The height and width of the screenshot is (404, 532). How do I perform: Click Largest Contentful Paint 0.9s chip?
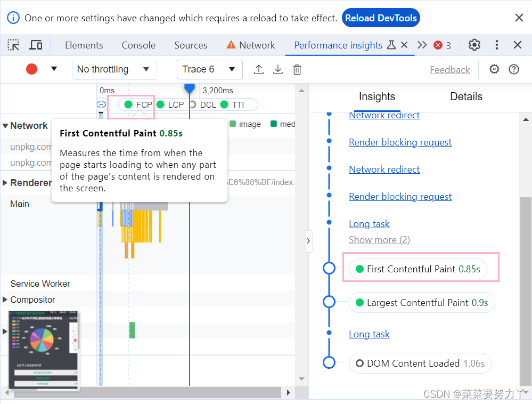(422, 303)
